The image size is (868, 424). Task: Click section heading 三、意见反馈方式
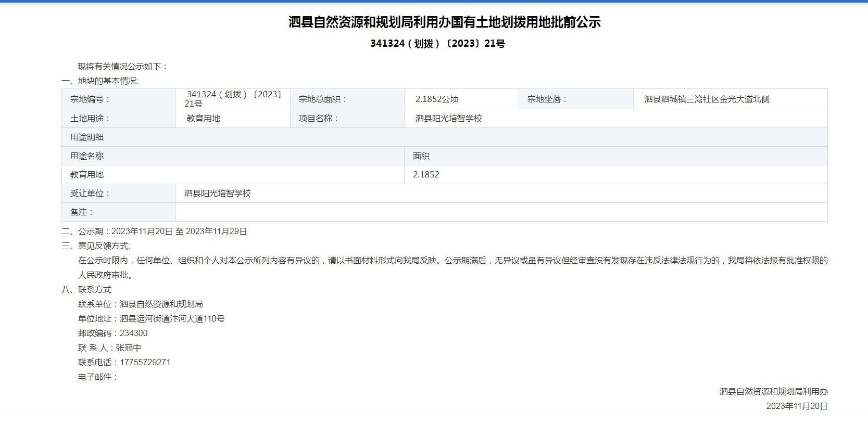(x=96, y=246)
